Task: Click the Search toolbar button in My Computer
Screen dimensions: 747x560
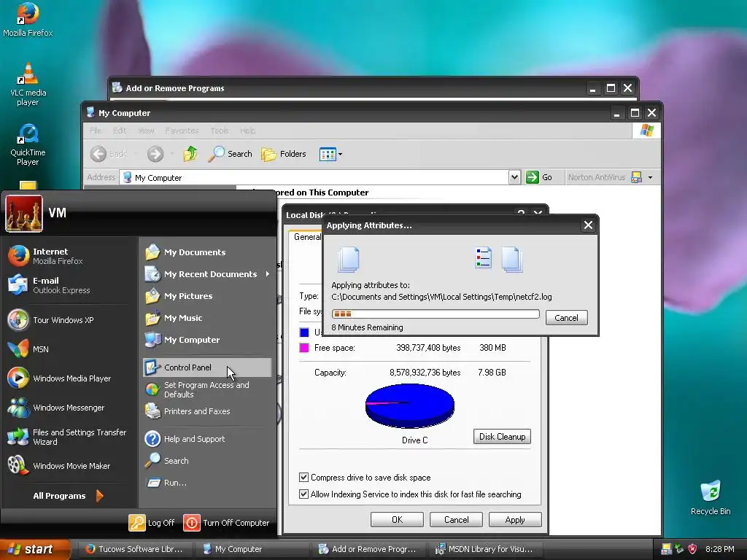Action: 230,154
